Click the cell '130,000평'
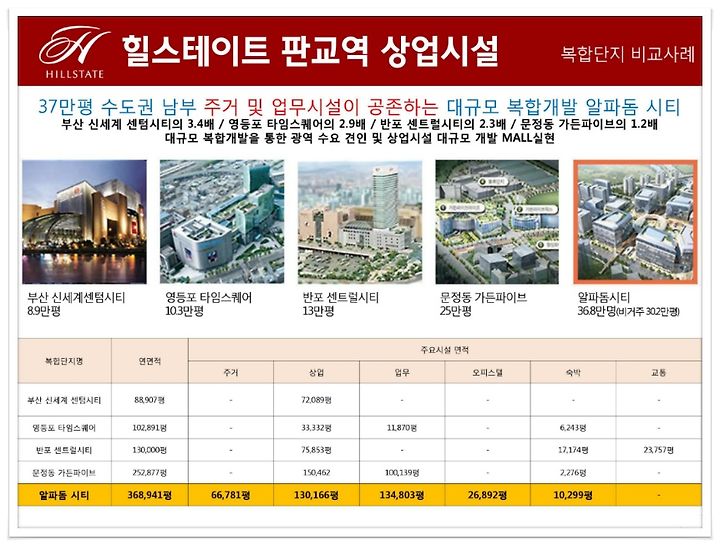The width and height of the screenshot is (720, 545). 150,450
